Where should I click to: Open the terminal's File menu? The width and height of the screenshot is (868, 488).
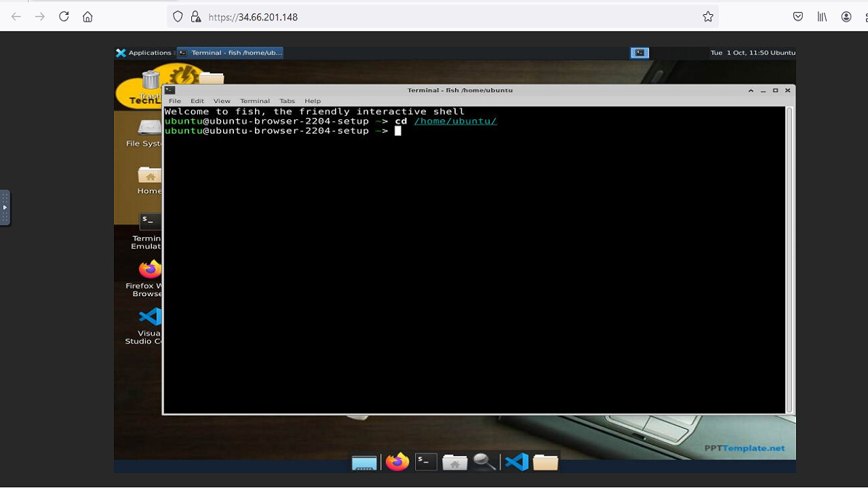175,101
